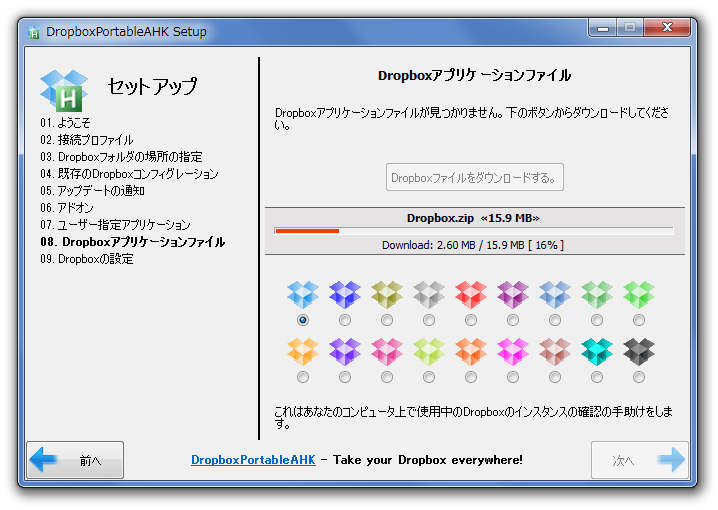Click the dark blue Dropbox icon

[345, 295]
